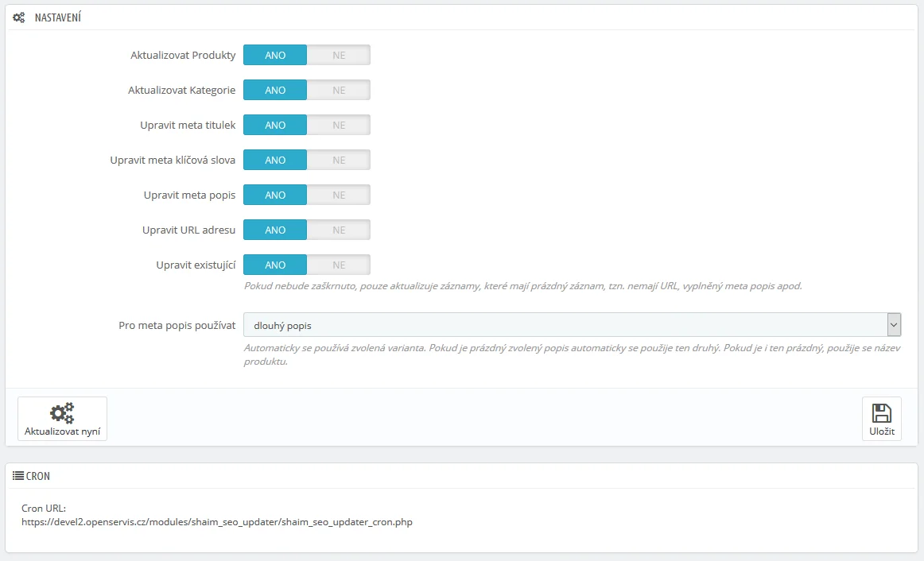
Task: Click the Nastavení header gears icon
Action: point(19,17)
